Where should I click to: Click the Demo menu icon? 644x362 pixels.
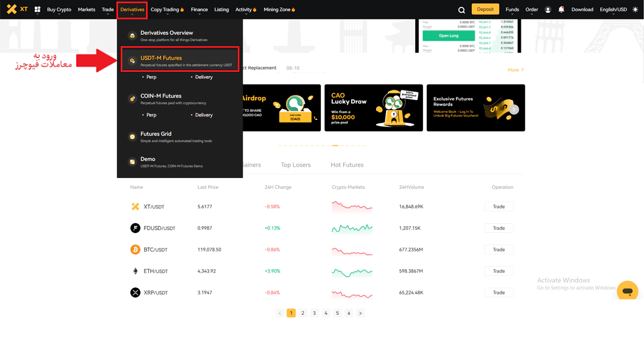pyautogui.click(x=132, y=162)
